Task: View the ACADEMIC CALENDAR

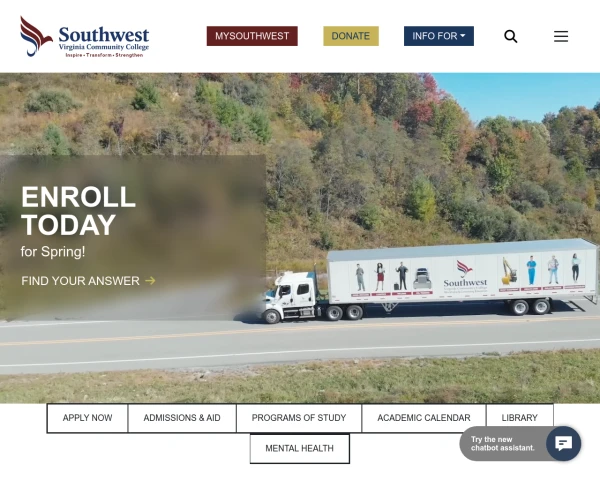Action: [424, 418]
